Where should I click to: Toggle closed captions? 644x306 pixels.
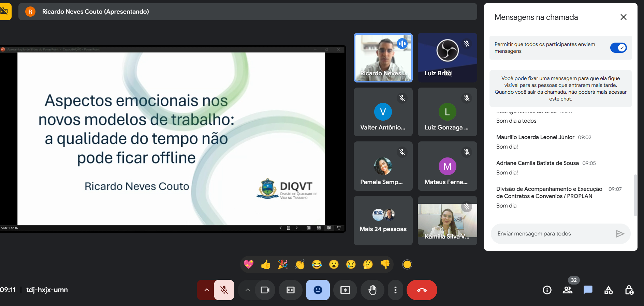(290, 290)
